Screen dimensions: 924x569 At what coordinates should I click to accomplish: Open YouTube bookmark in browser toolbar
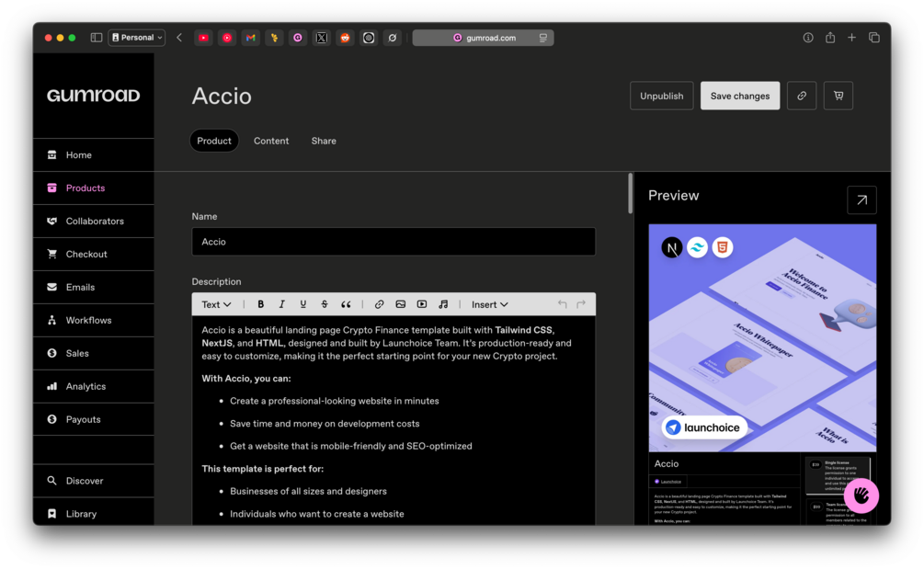pos(203,38)
